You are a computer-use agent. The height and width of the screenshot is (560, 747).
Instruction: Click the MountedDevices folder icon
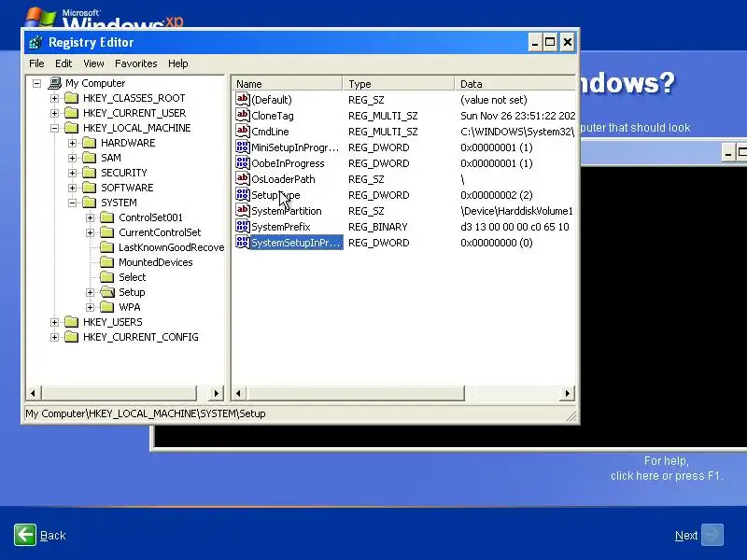pyautogui.click(x=107, y=262)
